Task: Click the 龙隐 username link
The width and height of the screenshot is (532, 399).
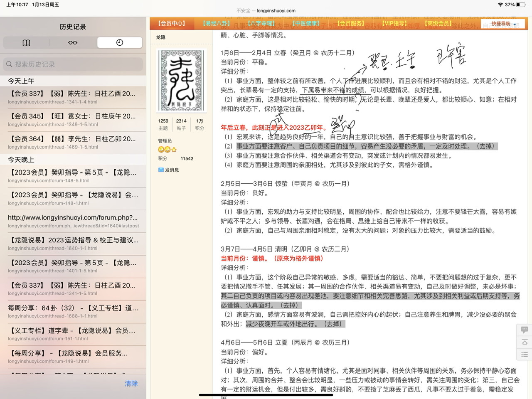Action: (161, 37)
